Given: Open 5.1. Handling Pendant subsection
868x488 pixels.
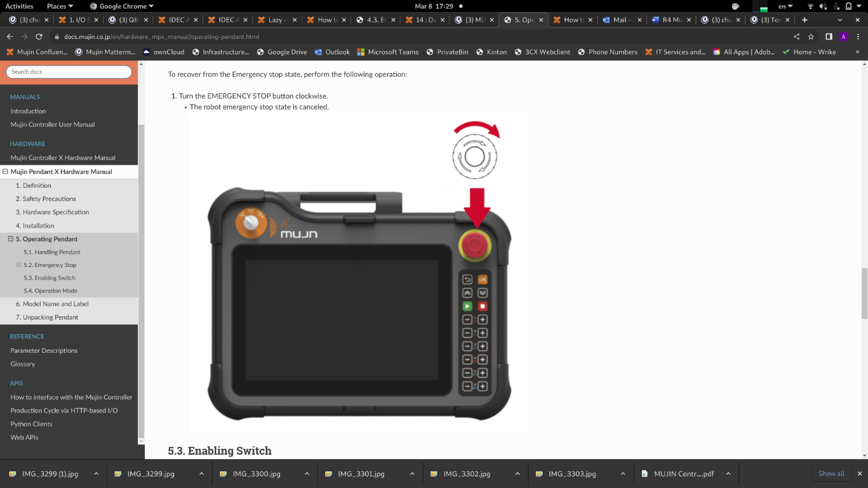Looking at the screenshot, I should coord(52,252).
